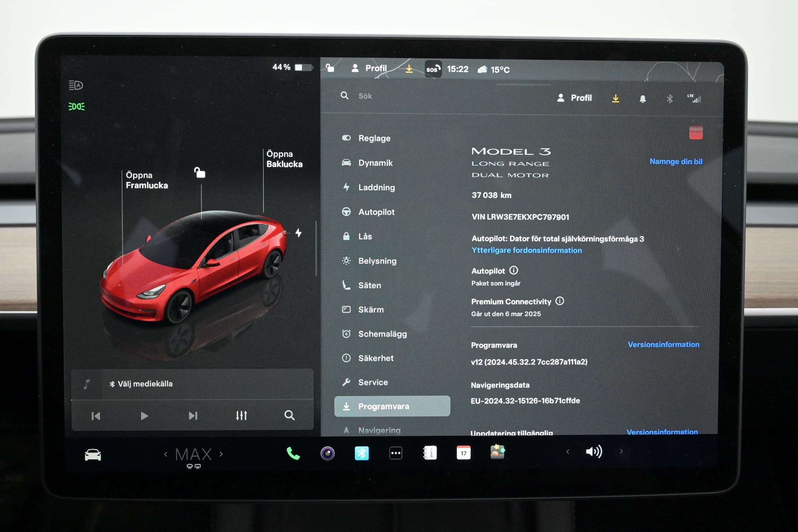Screen dimensions: 798x532
Task: Open the phone app in bottom bar
Action: coord(293,453)
